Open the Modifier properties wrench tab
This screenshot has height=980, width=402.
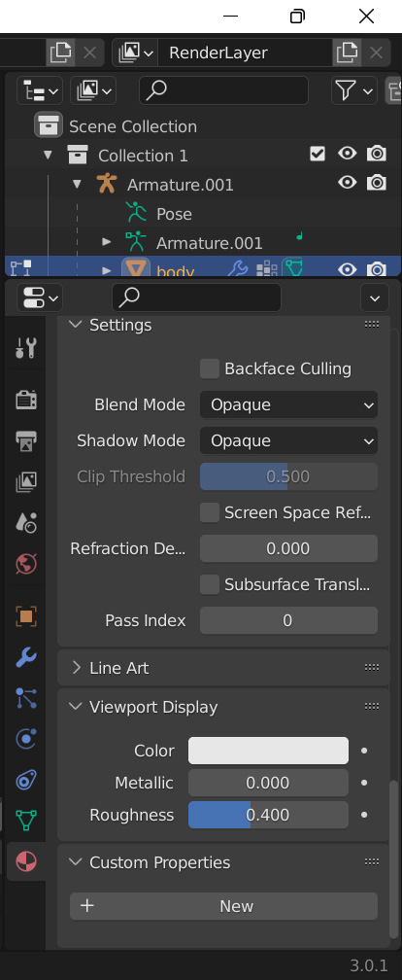pyautogui.click(x=26, y=657)
